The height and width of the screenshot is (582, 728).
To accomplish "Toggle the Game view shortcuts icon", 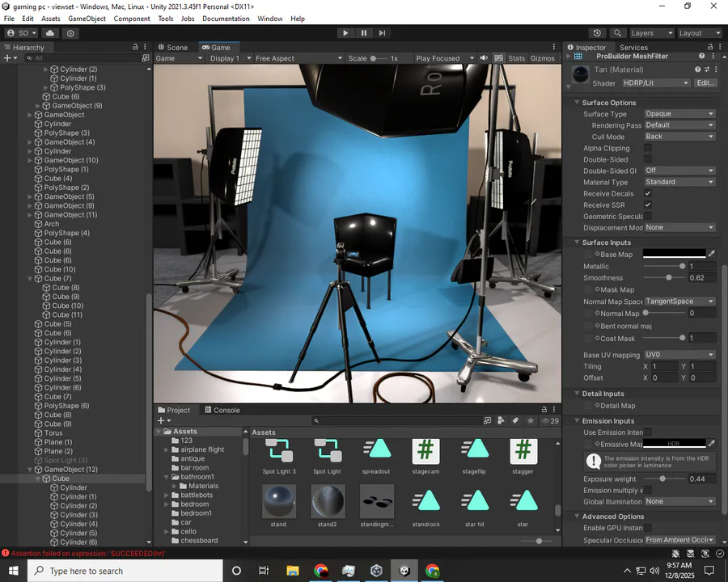I will click(x=498, y=58).
